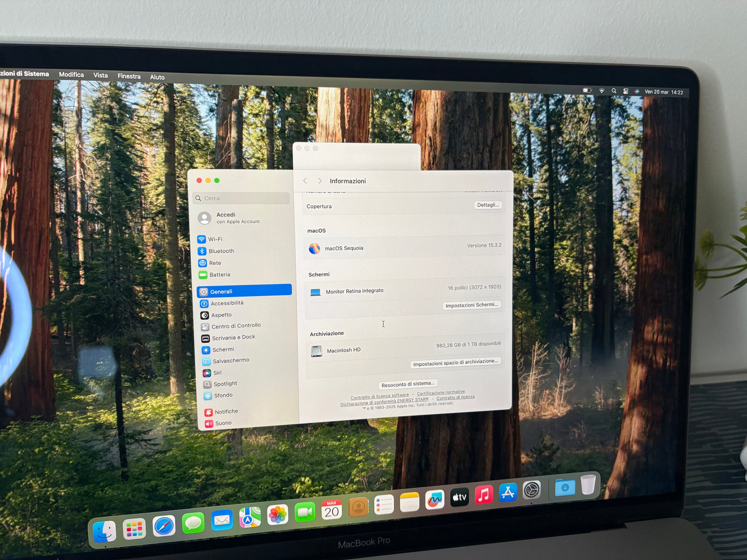This screenshot has width=747, height=560.
Task: Launch Safari from the Dock
Action: [x=164, y=525]
